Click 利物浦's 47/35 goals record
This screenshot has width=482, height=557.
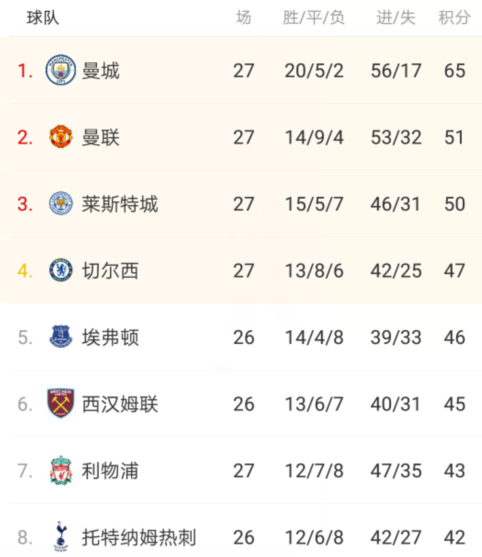pyautogui.click(x=396, y=471)
